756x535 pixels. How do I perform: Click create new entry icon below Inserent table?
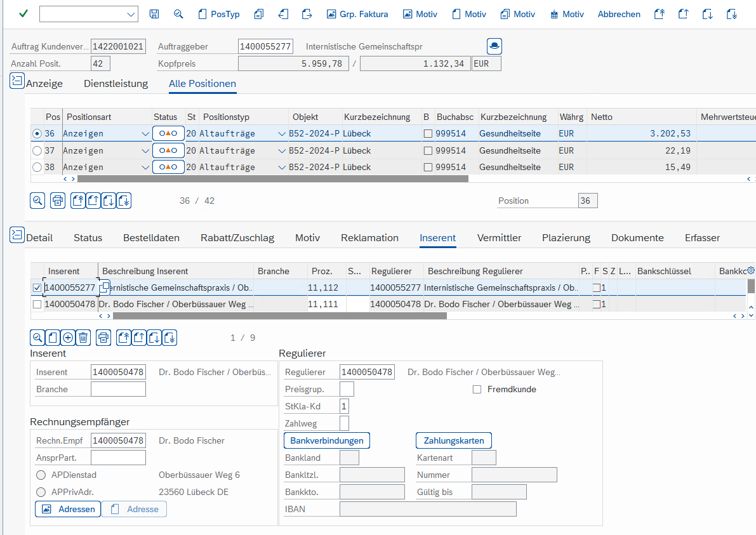point(53,338)
